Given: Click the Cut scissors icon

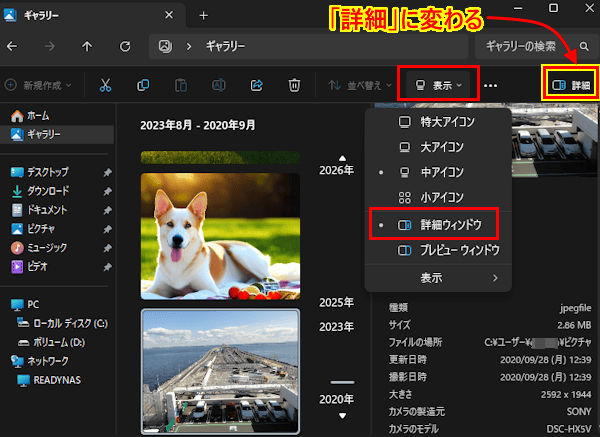Looking at the screenshot, I should click(105, 85).
